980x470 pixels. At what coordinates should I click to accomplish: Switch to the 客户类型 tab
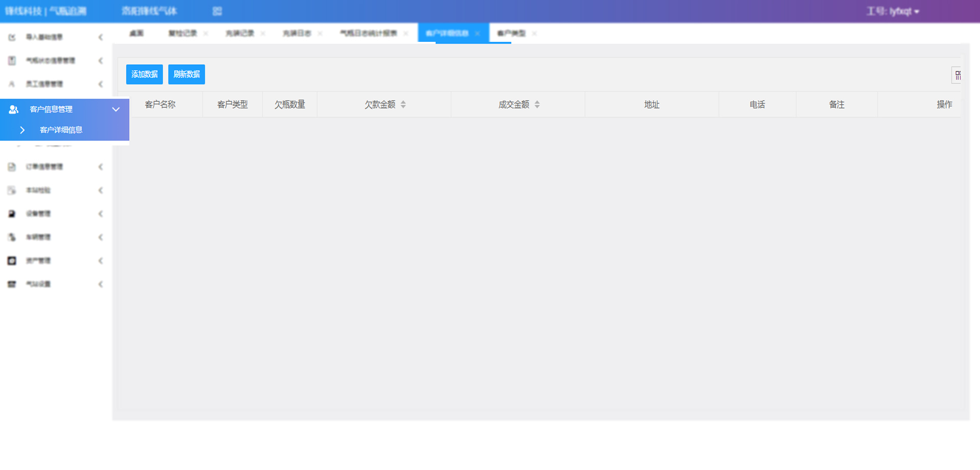point(511,33)
